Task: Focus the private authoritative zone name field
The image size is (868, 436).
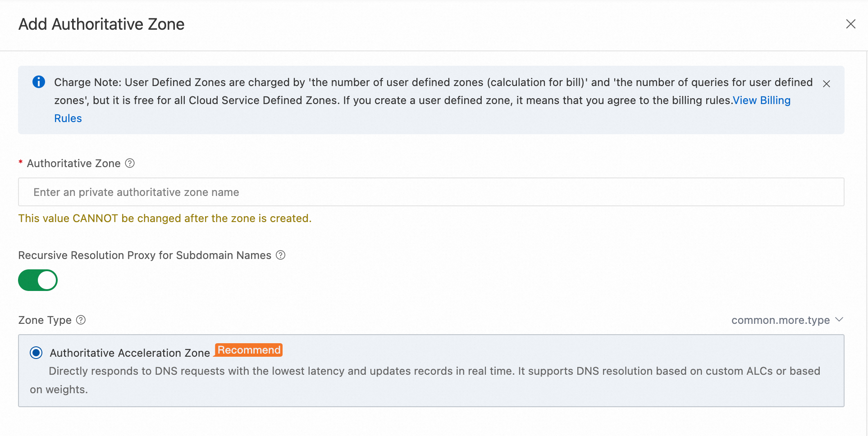Action: click(x=431, y=192)
